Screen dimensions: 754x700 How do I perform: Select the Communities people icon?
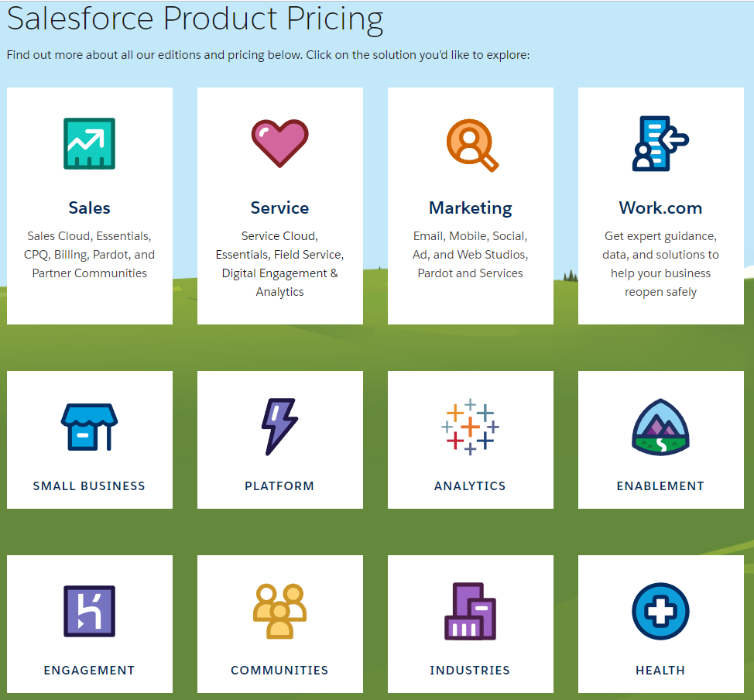pyautogui.click(x=279, y=611)
